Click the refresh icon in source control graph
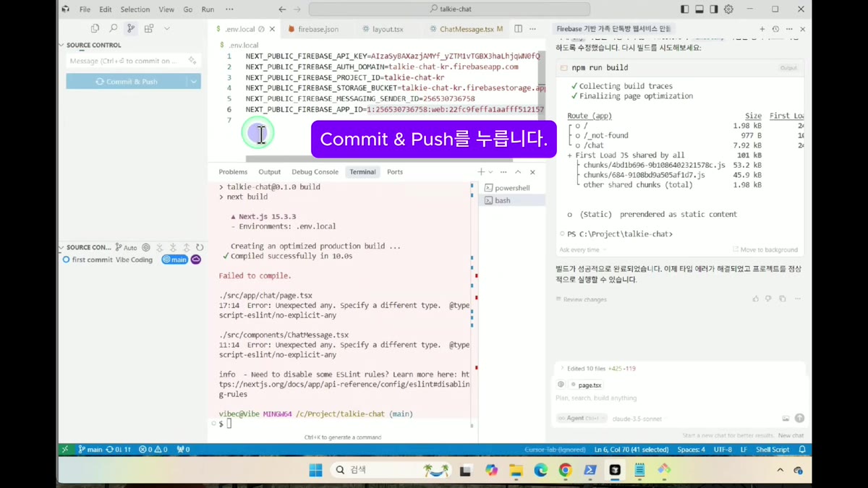Viewport: 868px width, 488px height. click(x=200, y=247)
